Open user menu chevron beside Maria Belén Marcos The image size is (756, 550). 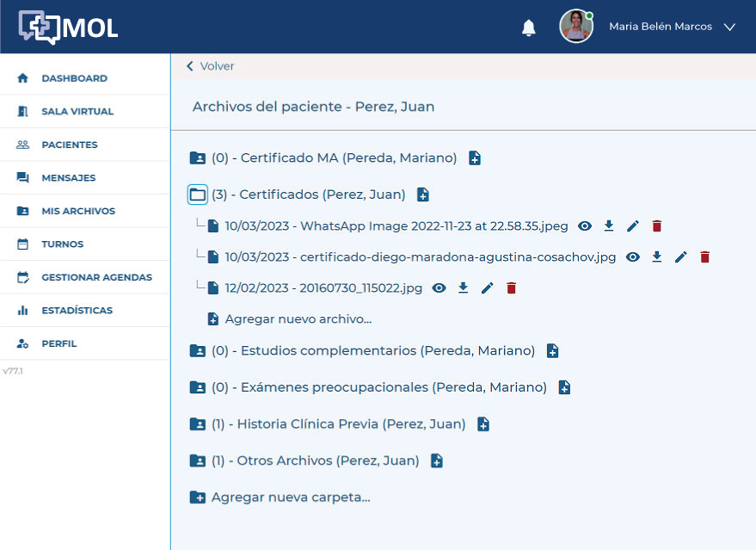[x=729, y=27]
